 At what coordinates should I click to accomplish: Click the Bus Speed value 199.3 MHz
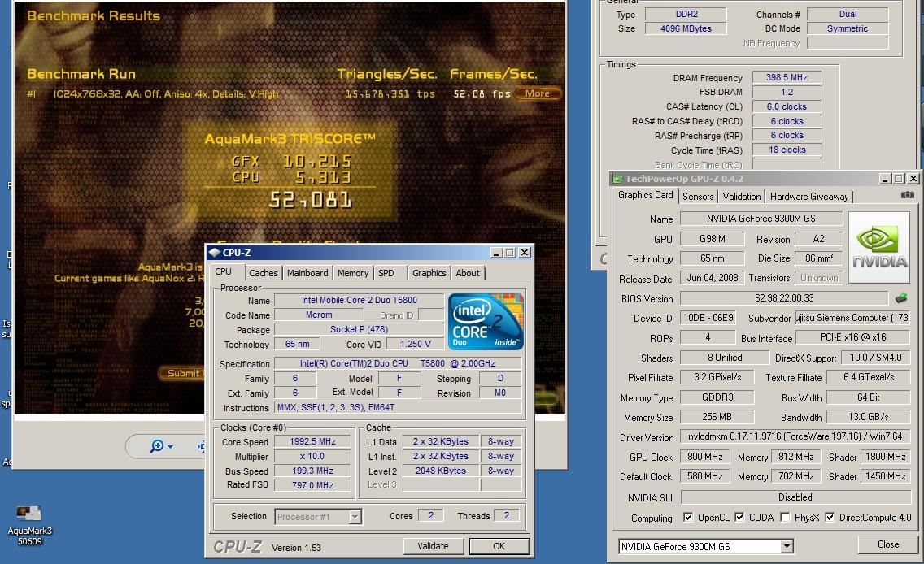(x=313, y=471)
